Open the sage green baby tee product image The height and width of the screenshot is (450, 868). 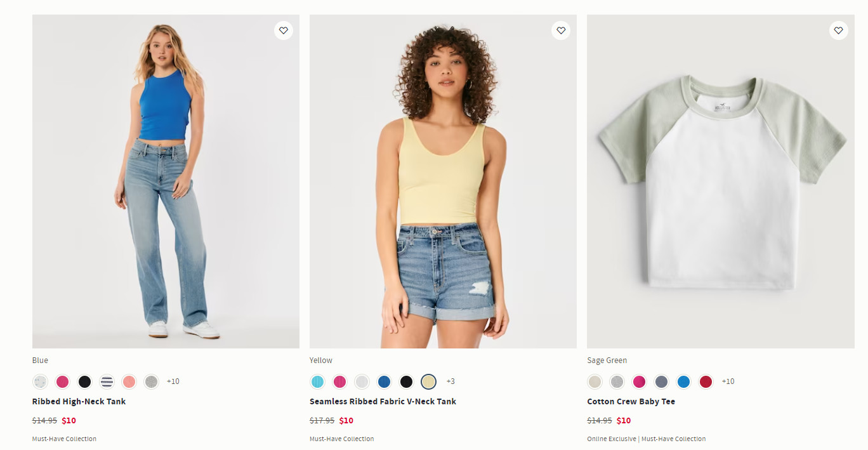pos(720,181)
